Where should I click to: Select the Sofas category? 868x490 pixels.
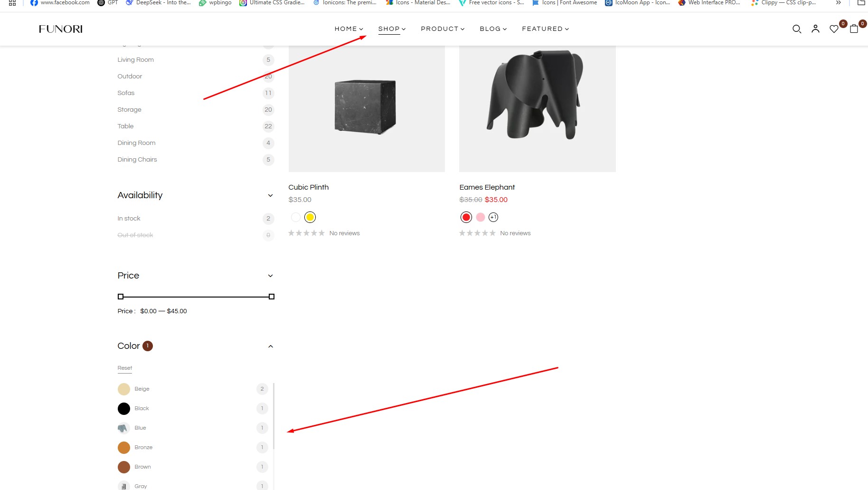[x=126, y=93]
